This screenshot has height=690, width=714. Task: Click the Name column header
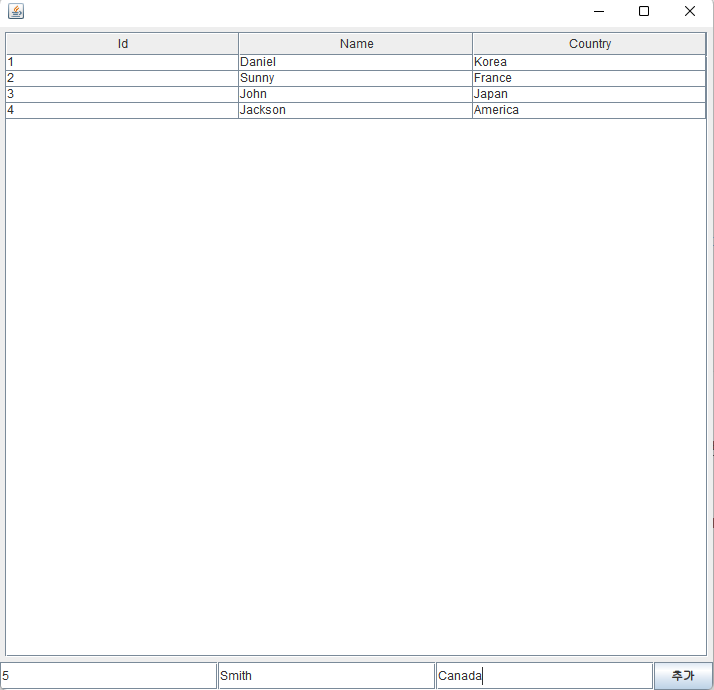[356, 44]
